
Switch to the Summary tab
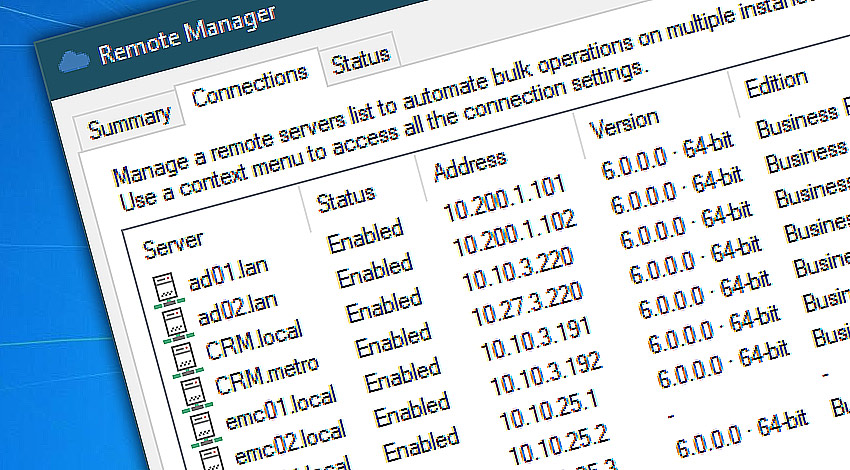click(x=130, y=123)
